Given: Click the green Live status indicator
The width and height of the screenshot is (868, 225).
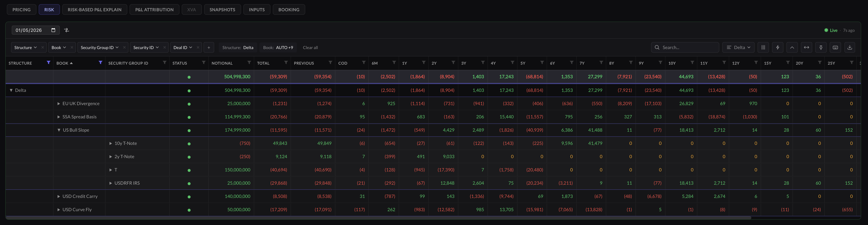Looking at the screenshot, I should coord(831,30).
